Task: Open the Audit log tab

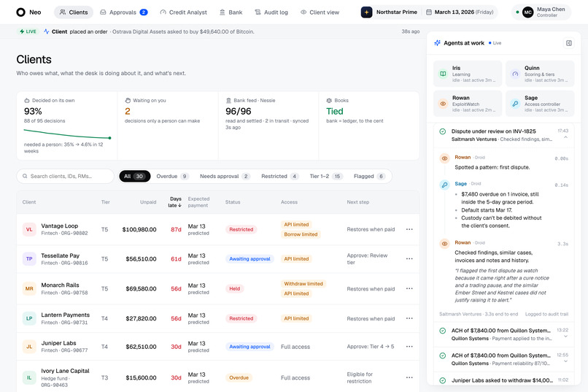Action: 271,12
